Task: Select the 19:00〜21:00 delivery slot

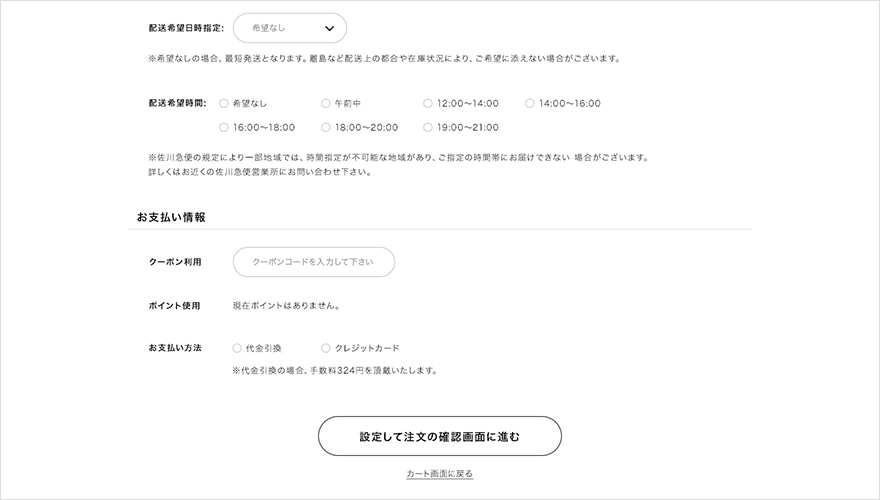Action: (x=428, y=127)
